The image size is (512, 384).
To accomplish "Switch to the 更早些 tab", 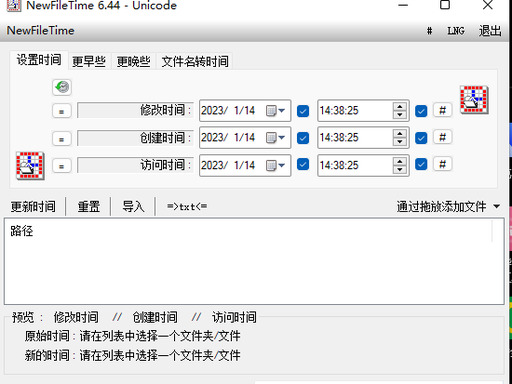I will 89,62.
